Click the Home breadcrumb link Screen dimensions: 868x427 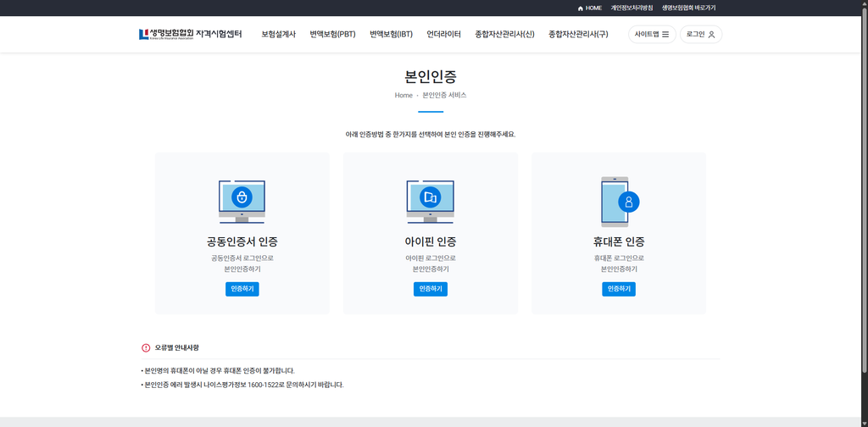coord(403,95)
